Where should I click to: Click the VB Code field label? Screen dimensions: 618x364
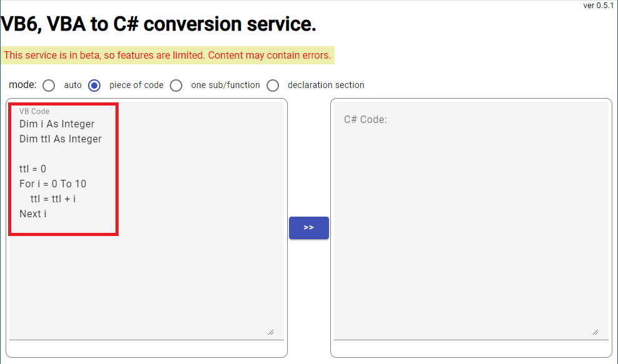click(x=34, y=111)
